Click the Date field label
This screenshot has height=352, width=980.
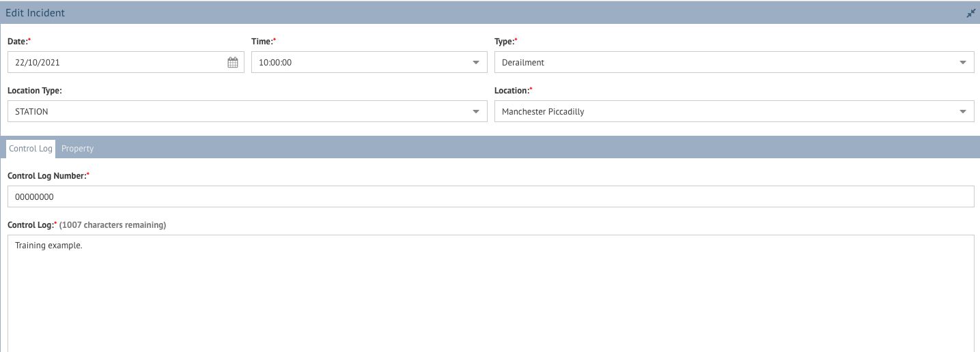[20, 42]
